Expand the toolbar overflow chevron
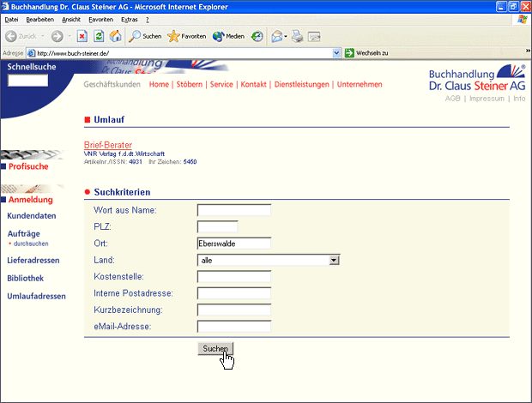 (529, 51)
